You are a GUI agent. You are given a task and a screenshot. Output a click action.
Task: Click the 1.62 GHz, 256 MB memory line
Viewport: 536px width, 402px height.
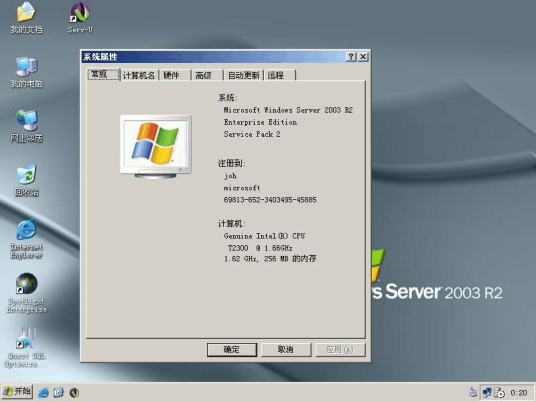click(x=270, y=259)
